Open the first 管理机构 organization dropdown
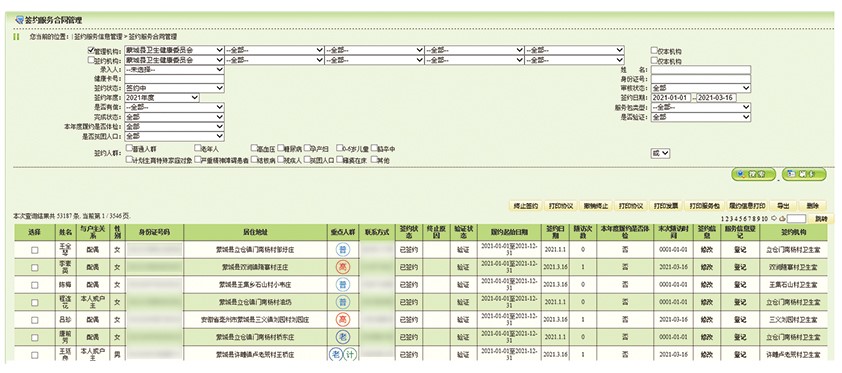Screen dimensions: 842x373 click(174, 49)
